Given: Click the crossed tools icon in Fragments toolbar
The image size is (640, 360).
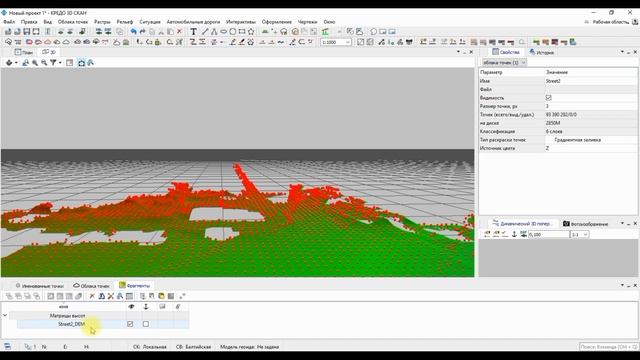Looking at the screenshot, I should [111, 296].
